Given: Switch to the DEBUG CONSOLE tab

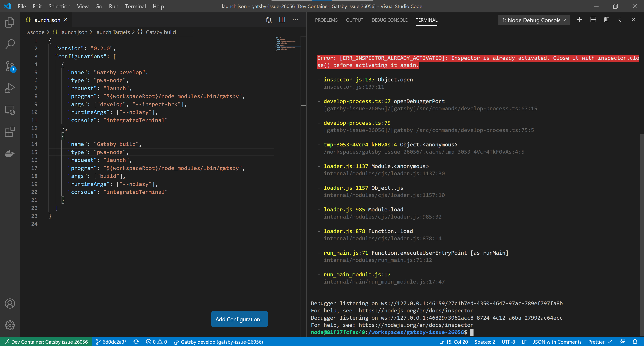Looking at the screenshot, I should click(x=389, y=20).
